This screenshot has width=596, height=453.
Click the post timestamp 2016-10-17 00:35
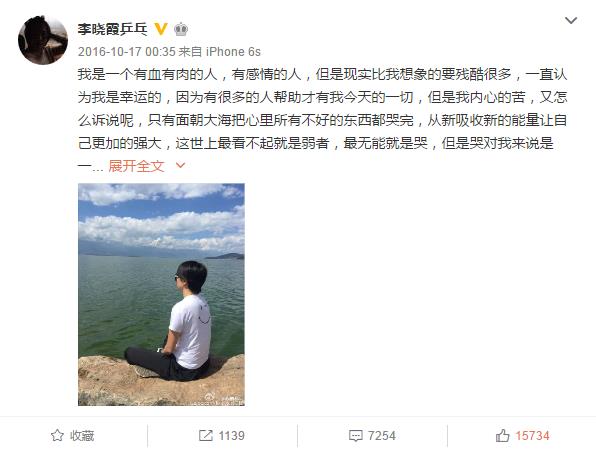coord(127,52)
